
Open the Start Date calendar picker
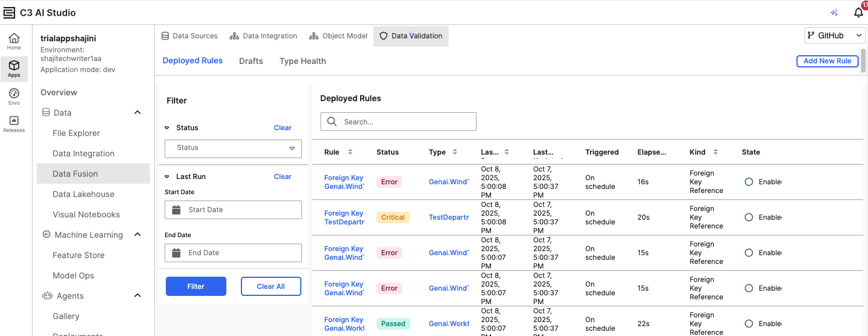tap(176, 210)
